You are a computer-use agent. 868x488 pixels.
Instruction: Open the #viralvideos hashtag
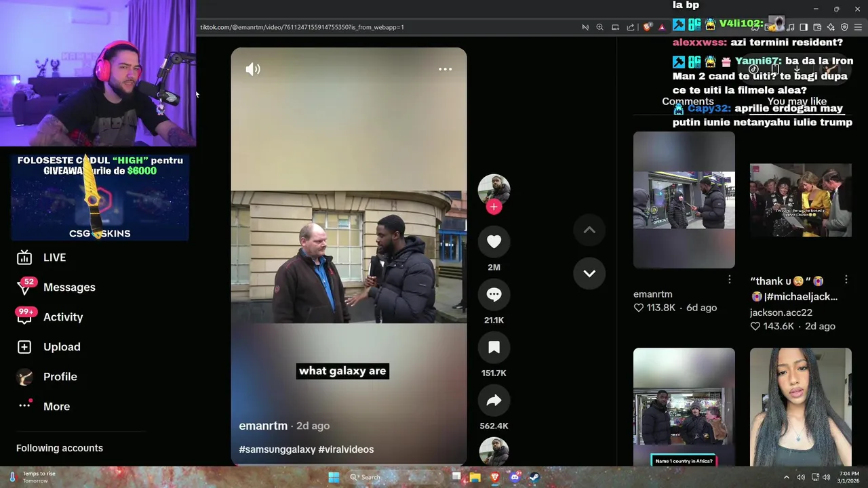(x=346, y=449)
